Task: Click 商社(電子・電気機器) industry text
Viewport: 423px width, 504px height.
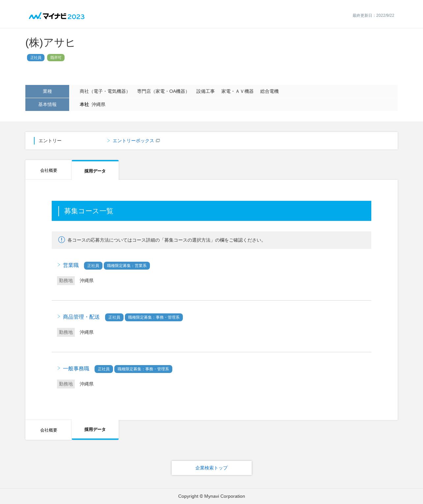Action: click(x=105, y=91)
